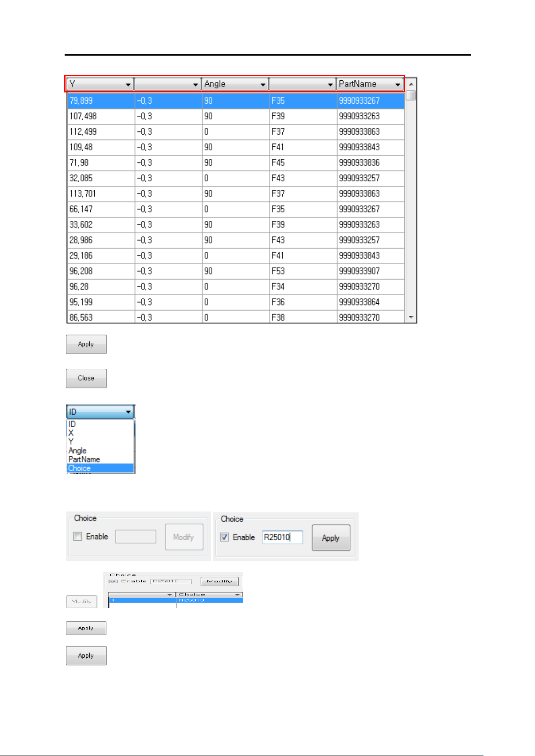
Task: Select the row with Y value 71,98
Action: pos(236,162)
